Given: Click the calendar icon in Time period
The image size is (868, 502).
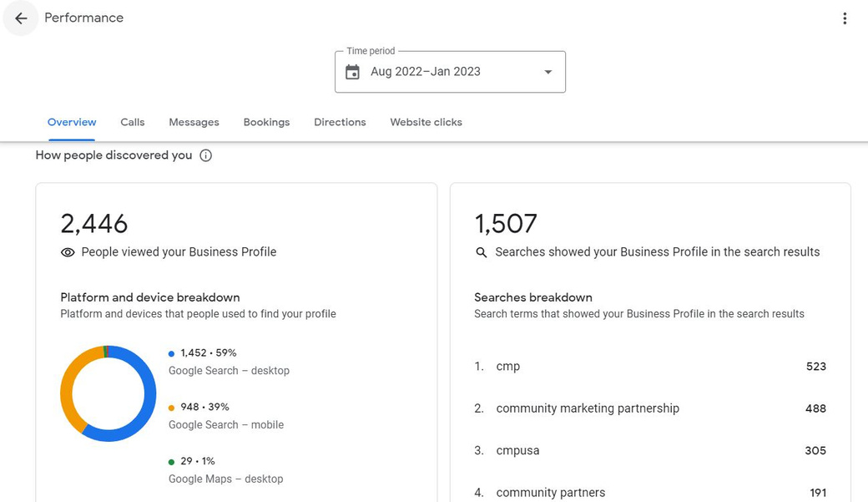Looking at the screenshot, I should click(x=353, y=72).
